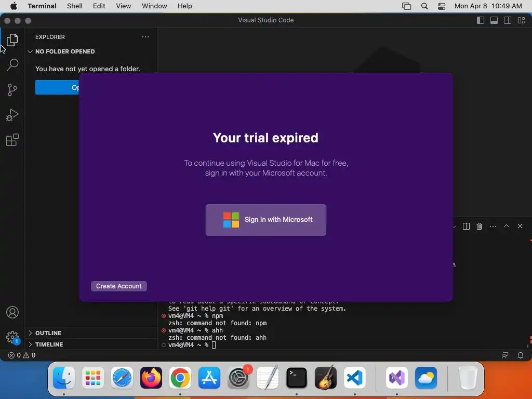Click the Create Account button
Screen dimensions: 532x399
(119, 286)
